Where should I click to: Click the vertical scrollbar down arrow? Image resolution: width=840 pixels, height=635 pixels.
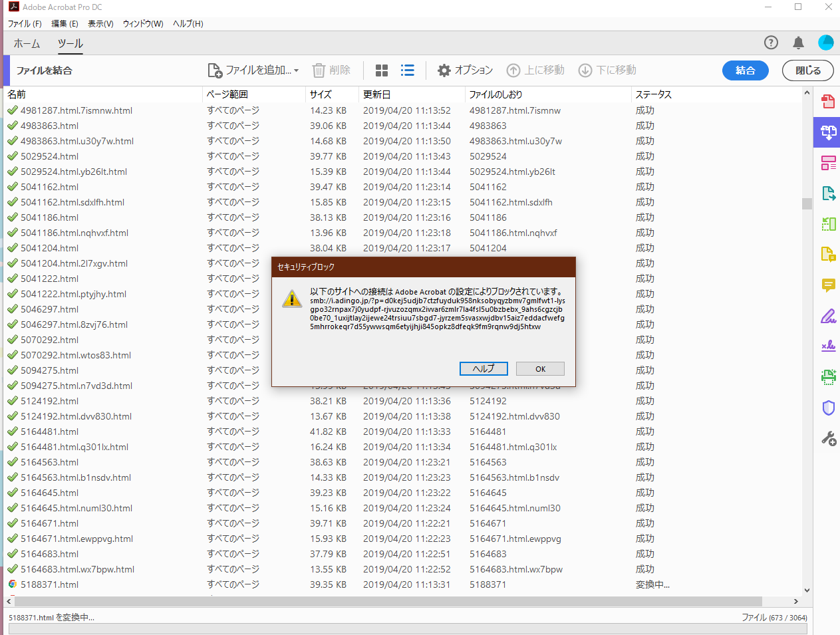[807, 590]
